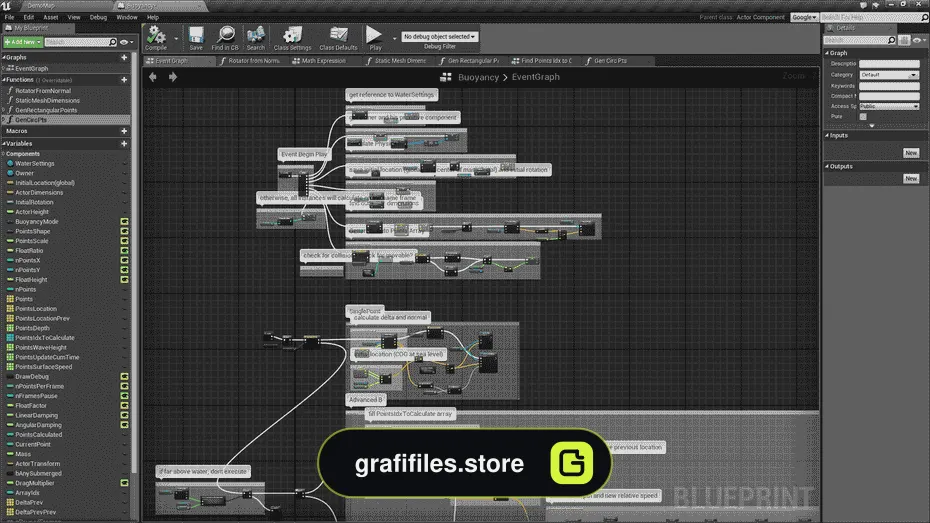Image resolution: width=930 pixels, height=523 pixels.
Task: Click the Unreal Engine logo icon
Action: coord(6,5)
